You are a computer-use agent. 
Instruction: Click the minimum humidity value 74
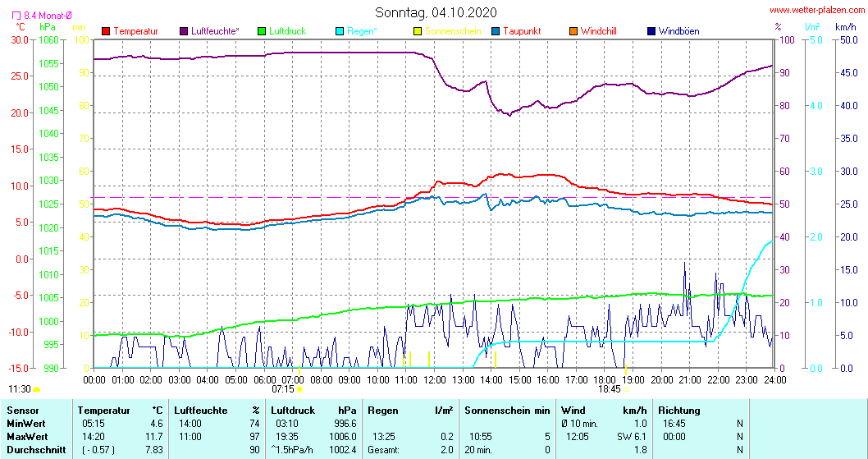click(x=254, y=424)
